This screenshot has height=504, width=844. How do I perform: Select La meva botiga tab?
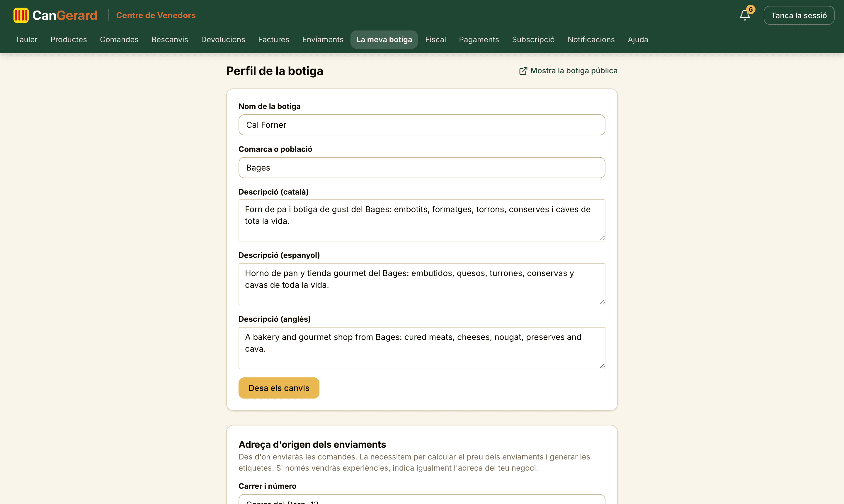(384, 39)
